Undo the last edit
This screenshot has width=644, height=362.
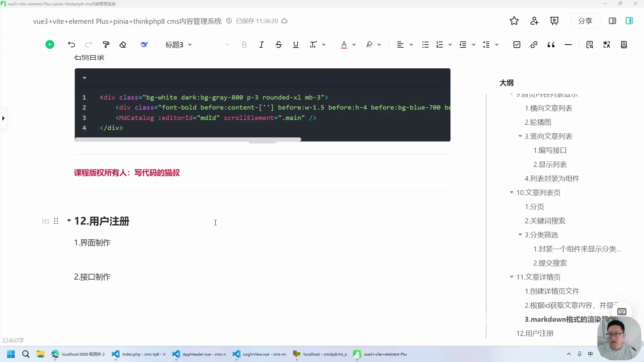click(71, 45)
